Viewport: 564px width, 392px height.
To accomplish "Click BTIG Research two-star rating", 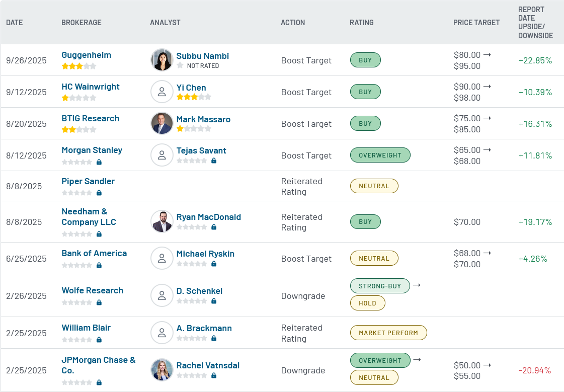I will 79,129.
